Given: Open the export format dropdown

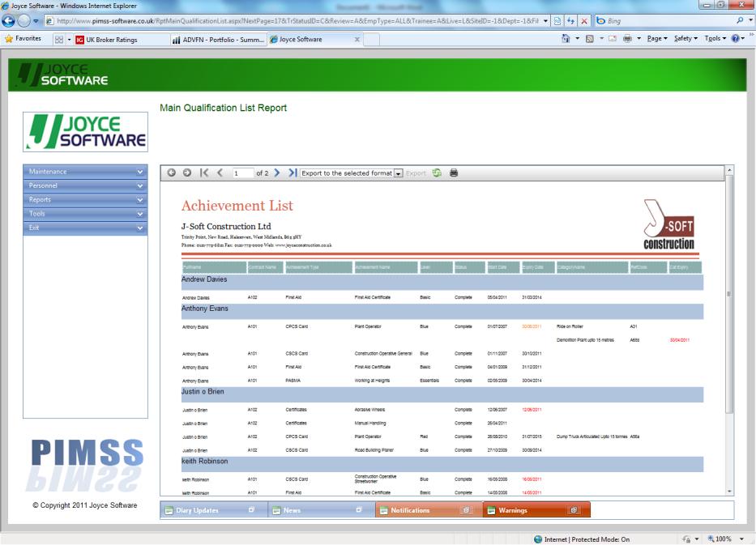Looking at the screenshot, I should [352, 173].
